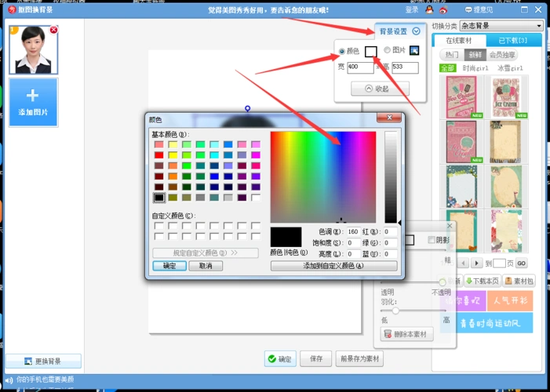Confirm color with 确定 in color dialog

click(169, 266)
